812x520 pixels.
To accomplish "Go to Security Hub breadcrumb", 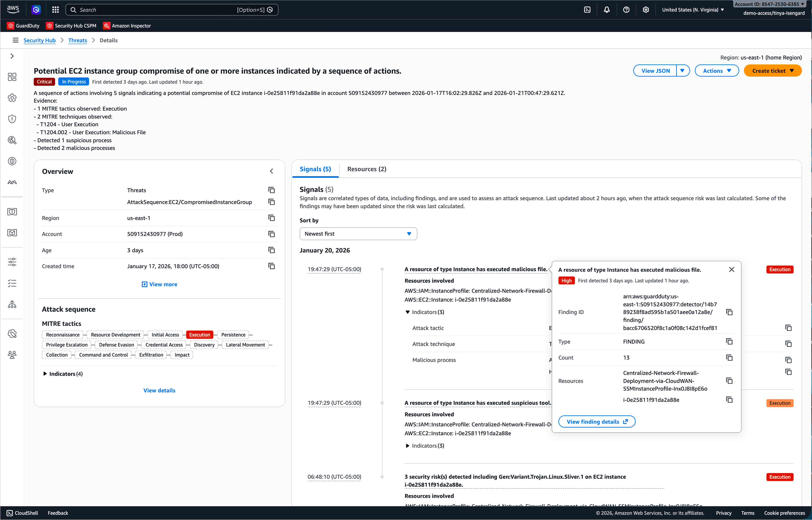I will (x=40, y=40).
